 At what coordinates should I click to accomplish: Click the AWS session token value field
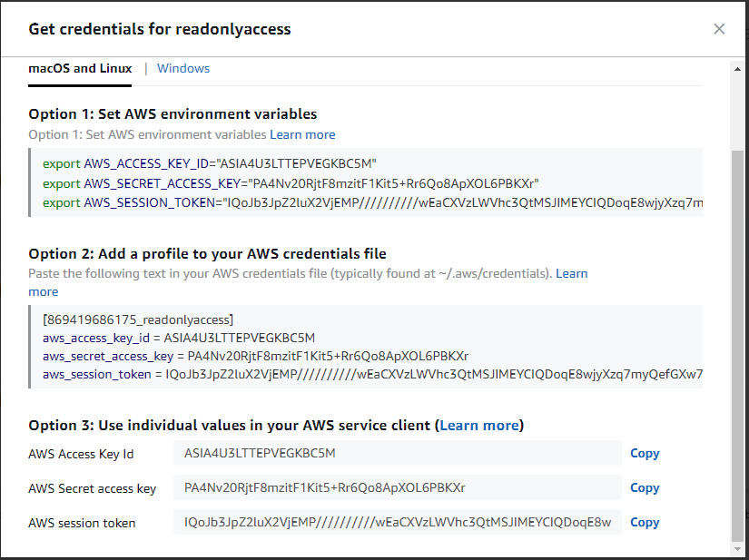[398, 522]
